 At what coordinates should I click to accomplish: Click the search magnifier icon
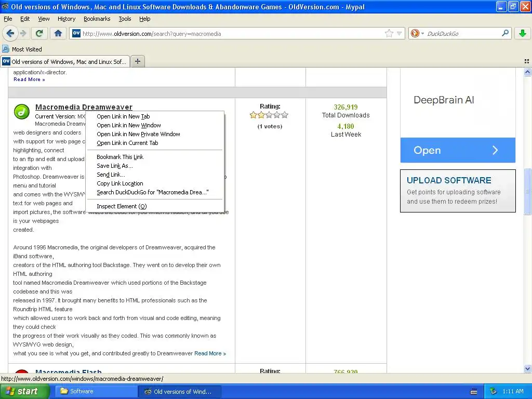(505, 33)
